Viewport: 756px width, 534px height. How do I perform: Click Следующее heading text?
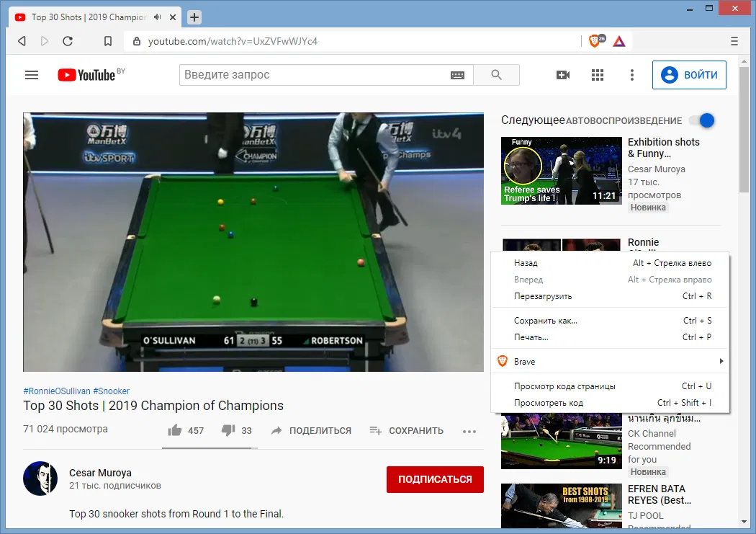coord(533,120)
